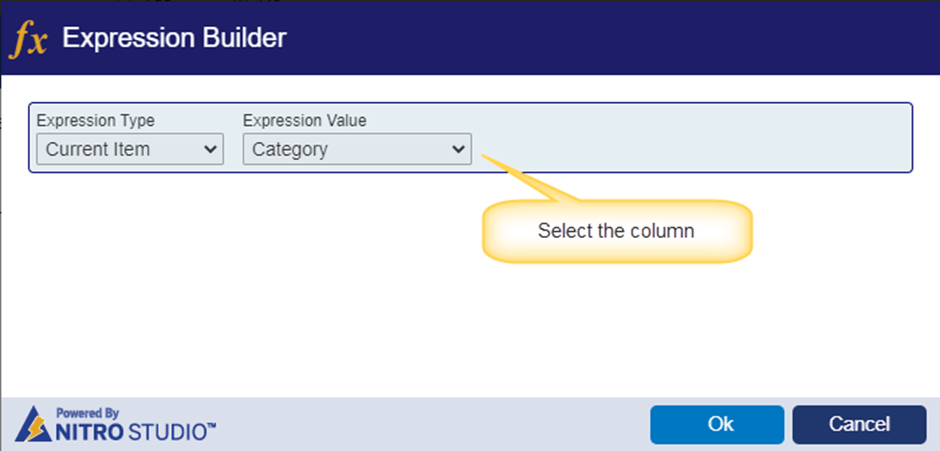Screen dimensions: 940x451
Task: Click the Nitro Studio lightning logo
Action: click(x=33, y=424)
